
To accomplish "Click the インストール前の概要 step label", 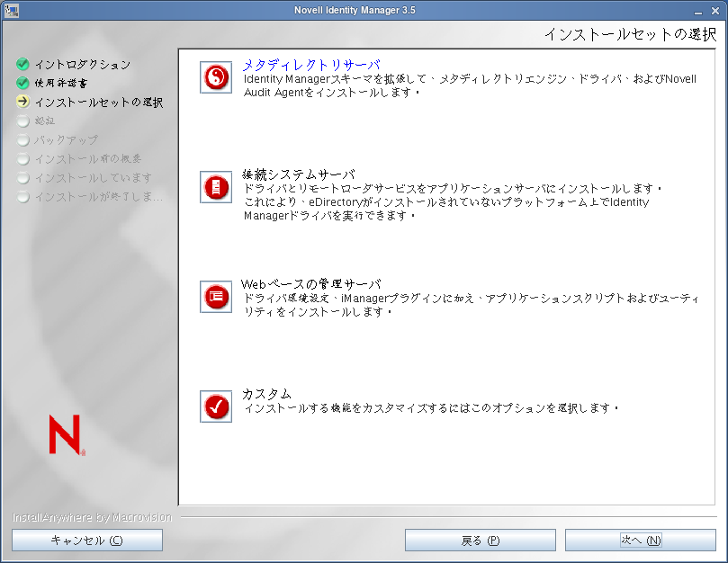I will (x=88, y=158).
